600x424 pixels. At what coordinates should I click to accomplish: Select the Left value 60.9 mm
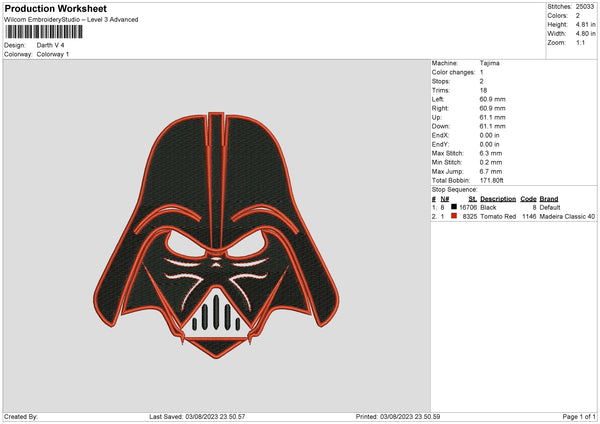(492, 99)
